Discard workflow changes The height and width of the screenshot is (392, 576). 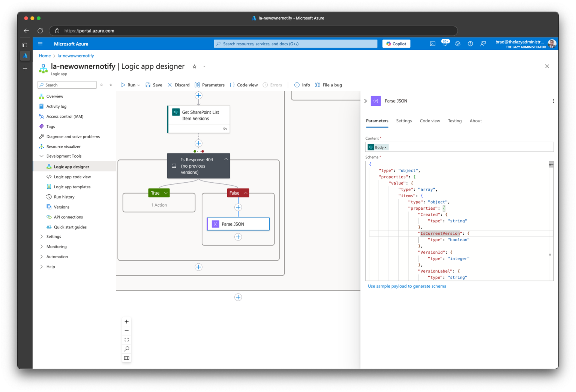(x=178, y=85)
